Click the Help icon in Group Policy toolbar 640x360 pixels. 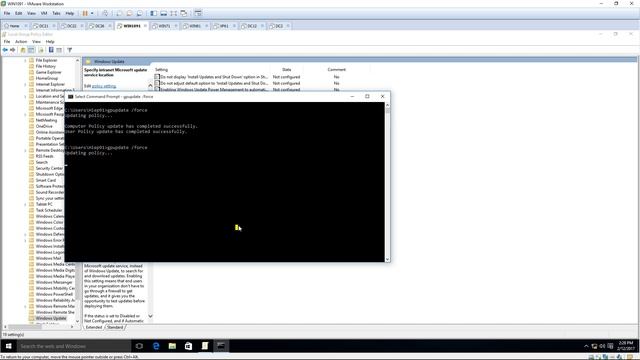pos(51,50)
